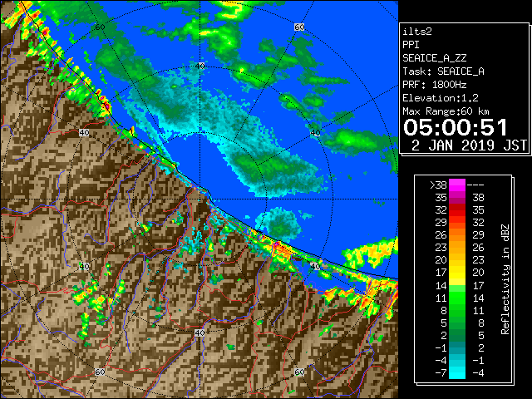This screenshot has height=399, width=532.
Task: Click the "Max Range:60 km" text
Action: [x=446, y=111]
